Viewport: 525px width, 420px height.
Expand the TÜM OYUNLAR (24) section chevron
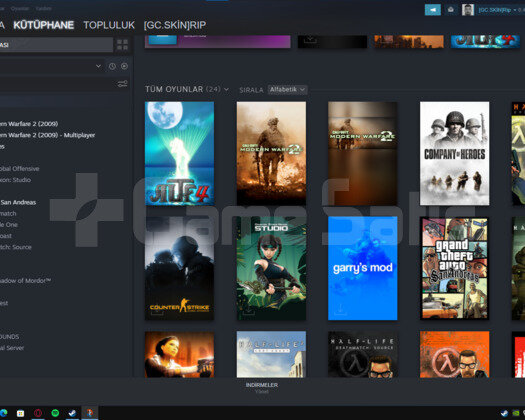[226, 89]
